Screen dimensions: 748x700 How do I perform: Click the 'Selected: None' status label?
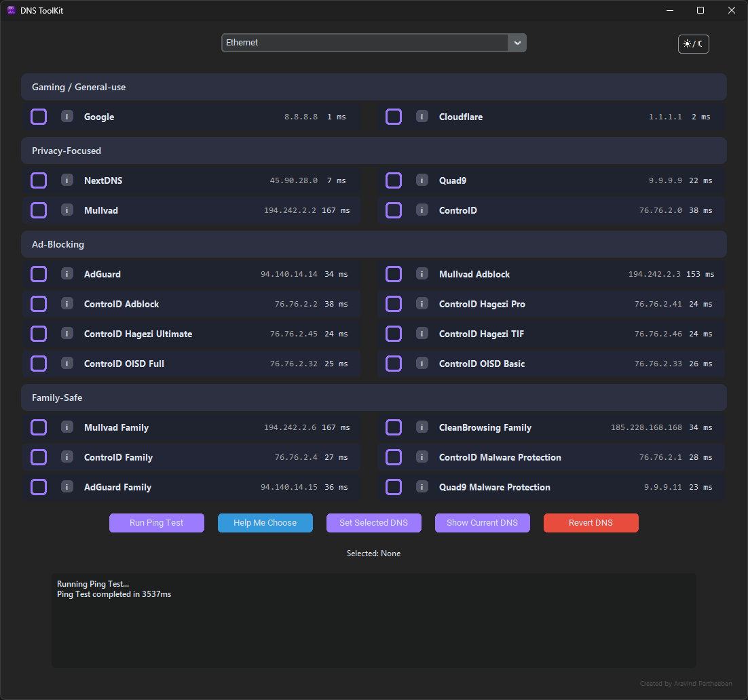pyautogui.click(x=373, y=553)
